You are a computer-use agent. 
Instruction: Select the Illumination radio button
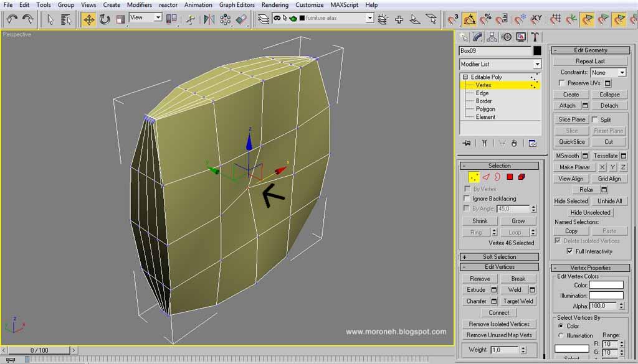(560, 335)
